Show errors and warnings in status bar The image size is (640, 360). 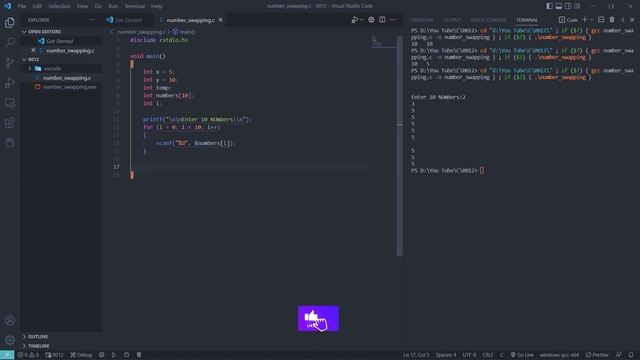click(x=28, y=355)
